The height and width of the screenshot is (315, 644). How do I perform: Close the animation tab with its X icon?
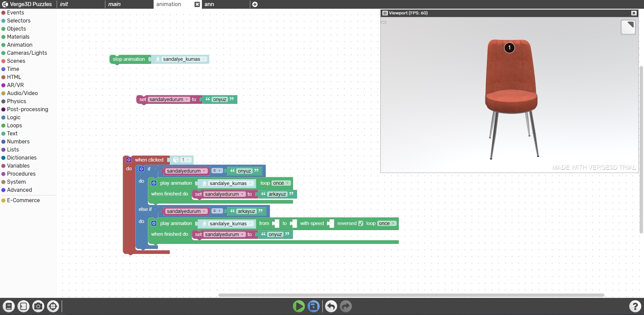pyautogui.click(x=197, y=4)
